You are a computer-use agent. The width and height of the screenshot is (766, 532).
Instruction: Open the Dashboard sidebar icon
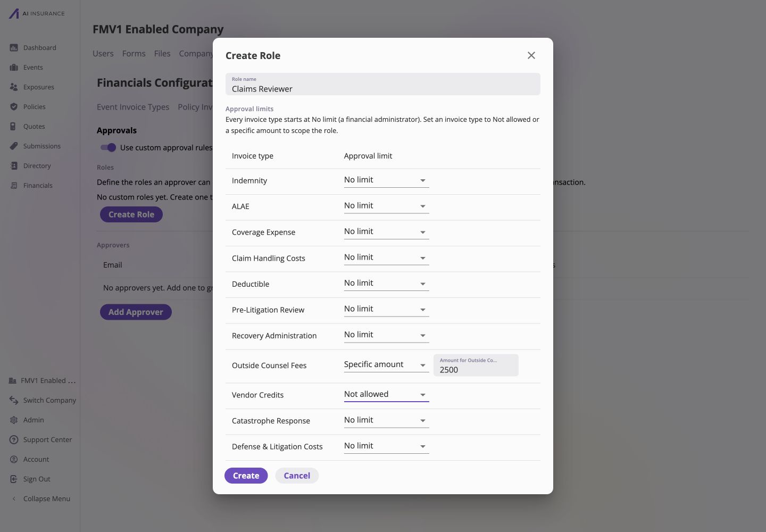(14, 48)
